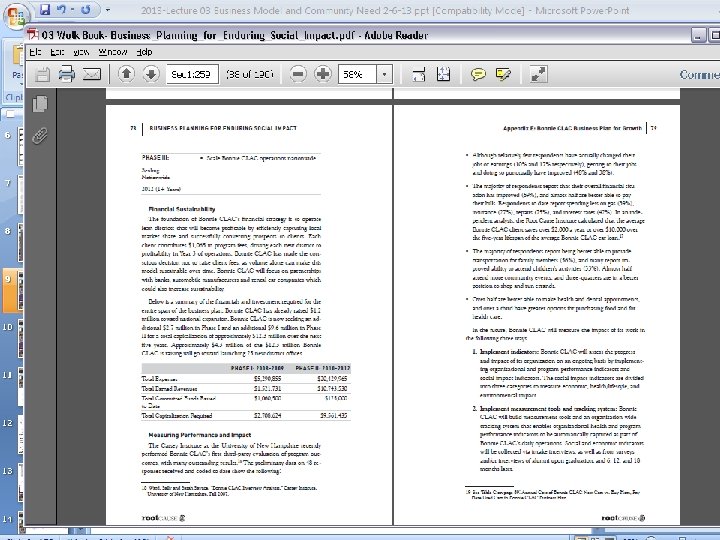Show page thumbnails panel
Viewport: 720px width, 540px height.
click(40, 104)
